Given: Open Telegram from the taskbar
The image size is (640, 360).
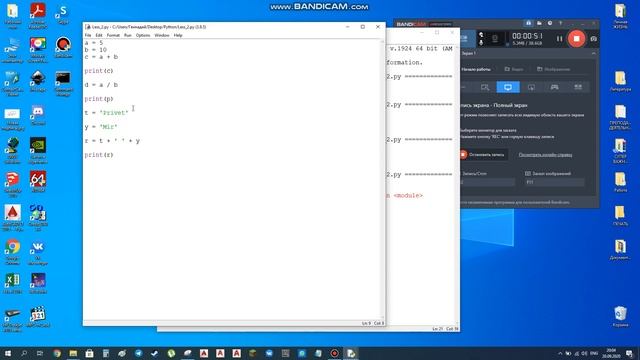Looking at the screenshot, I should 138,353.
